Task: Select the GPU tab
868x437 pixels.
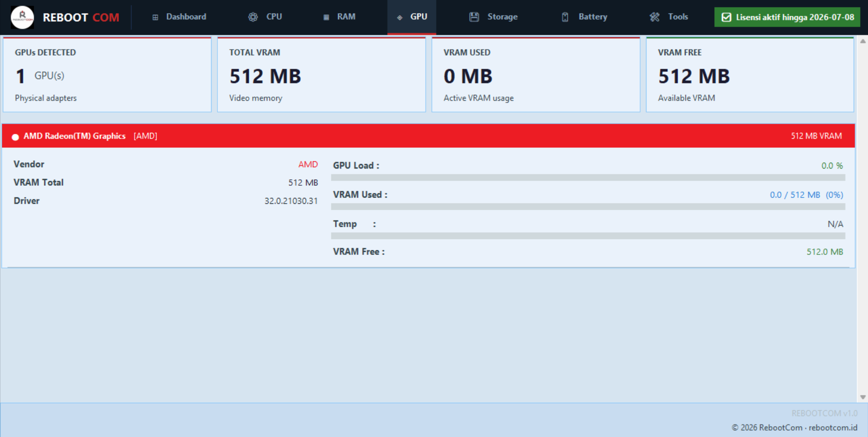Action: click(x=412, y=17)
